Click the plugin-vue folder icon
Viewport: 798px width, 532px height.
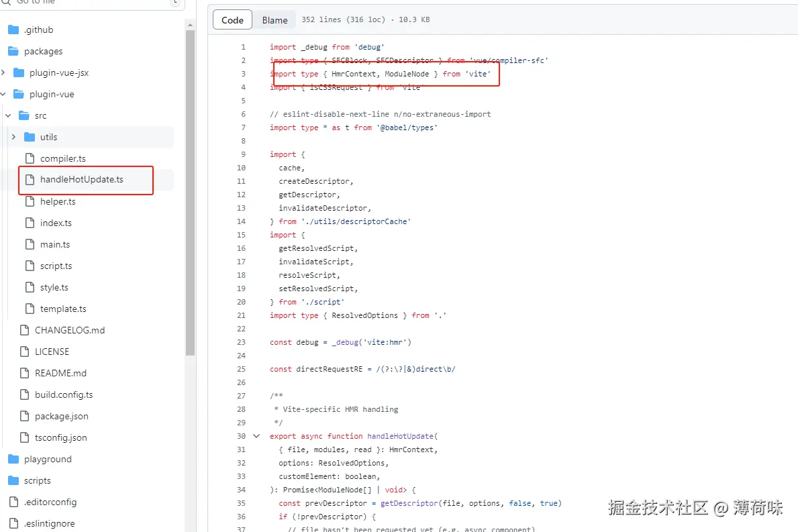[19, 94]
